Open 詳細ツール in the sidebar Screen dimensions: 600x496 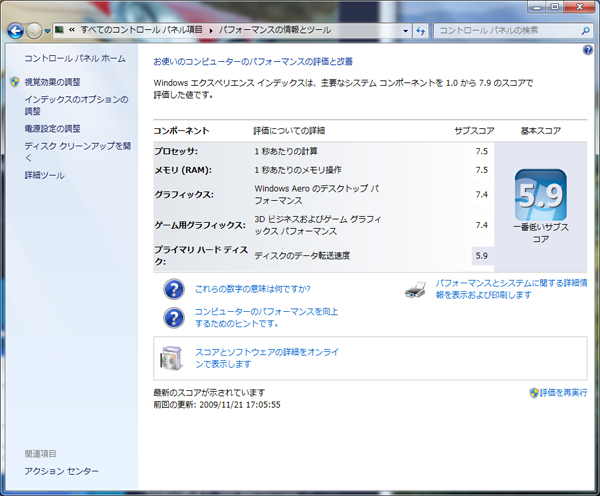click(44, 175)
